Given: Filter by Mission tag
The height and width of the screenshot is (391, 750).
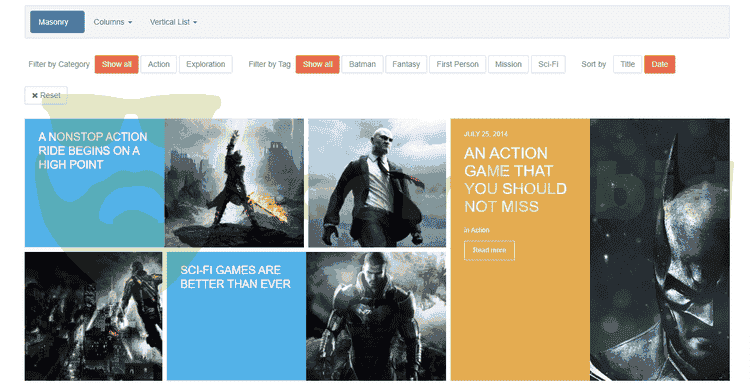Looking at the screenshot, I should [x=508, y=64].
